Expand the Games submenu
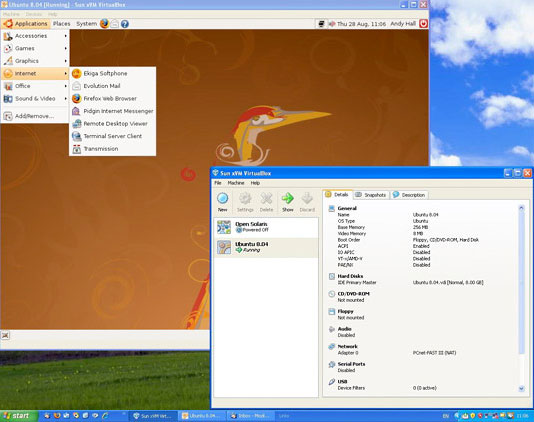The image size is (534, 422). point(35,48)
